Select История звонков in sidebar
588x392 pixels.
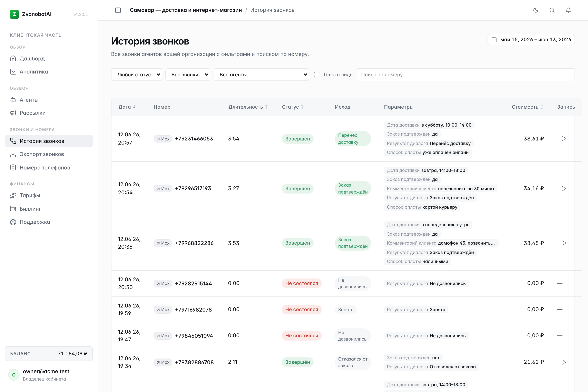point(49,141)
